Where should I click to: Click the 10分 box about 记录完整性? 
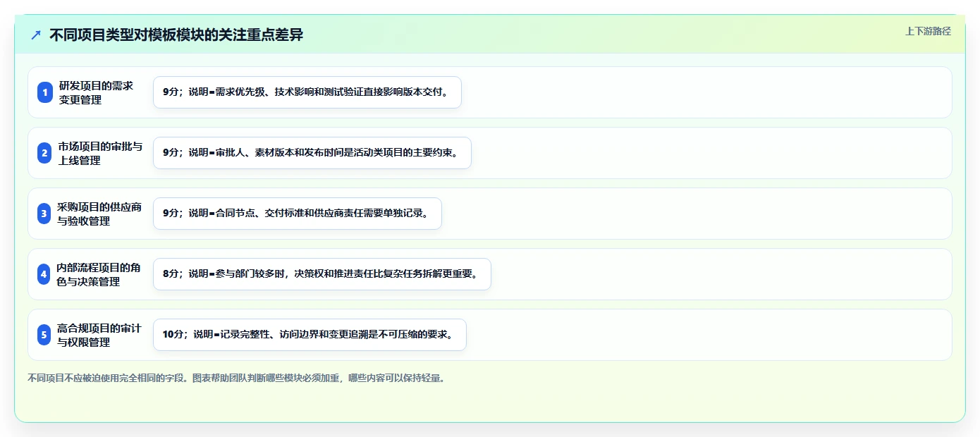click(x=310, y=335)
